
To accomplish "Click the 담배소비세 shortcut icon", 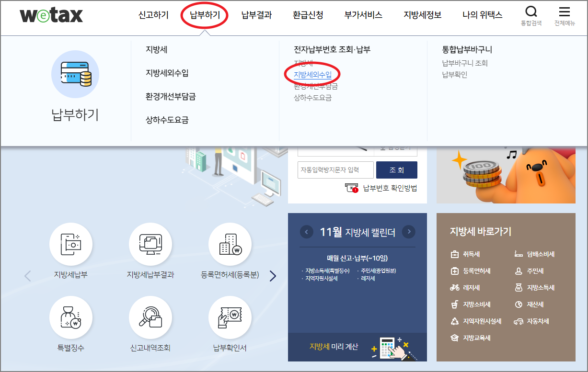I will pyautogui.click(x=518, y=254).
